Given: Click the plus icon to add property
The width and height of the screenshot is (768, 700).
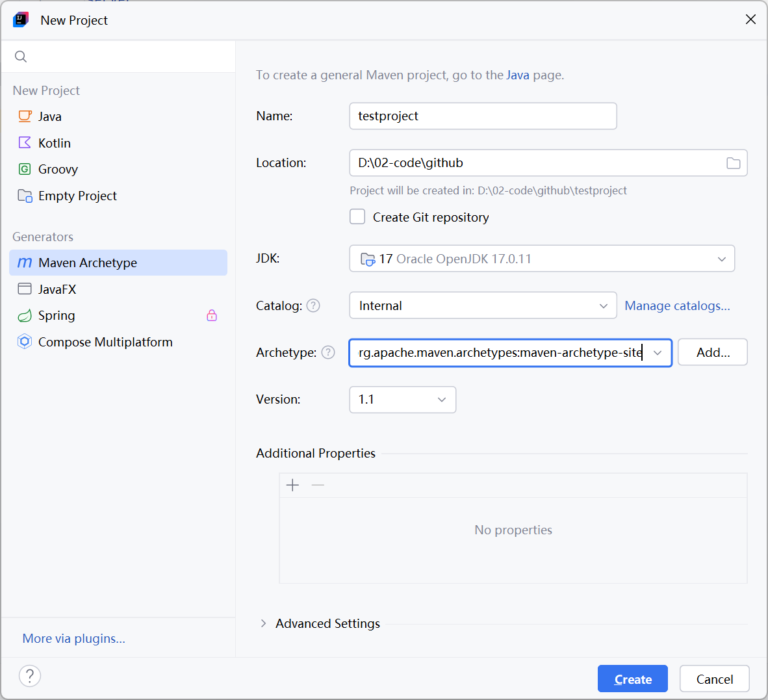Looking at the screenshot, I should pos(293,486).
